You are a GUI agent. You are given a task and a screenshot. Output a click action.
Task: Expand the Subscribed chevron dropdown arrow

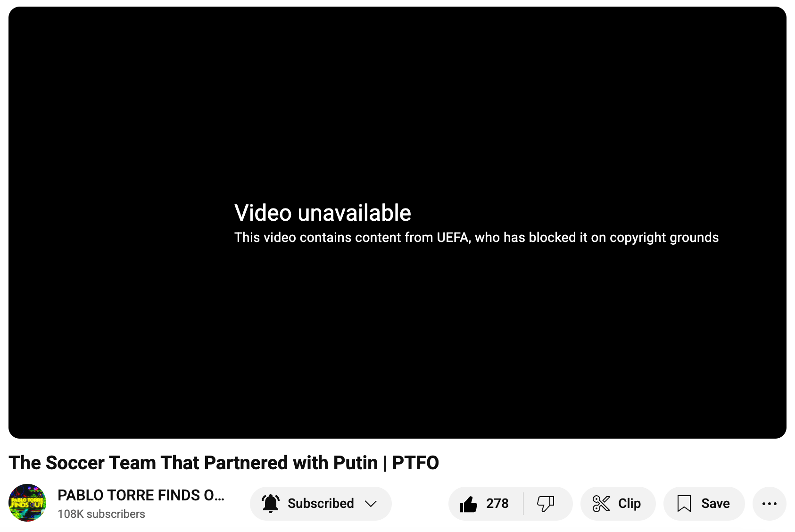[x=371, y=504]
